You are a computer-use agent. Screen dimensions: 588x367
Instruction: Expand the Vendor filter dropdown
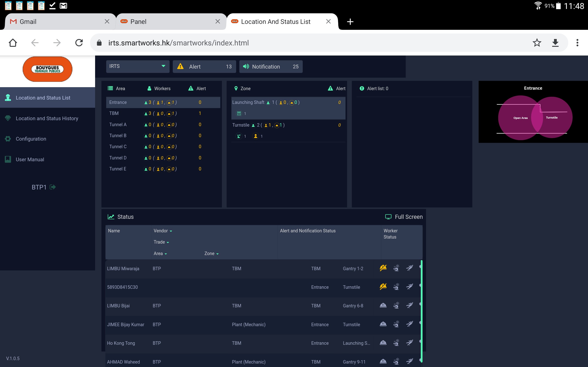(163, 231)
